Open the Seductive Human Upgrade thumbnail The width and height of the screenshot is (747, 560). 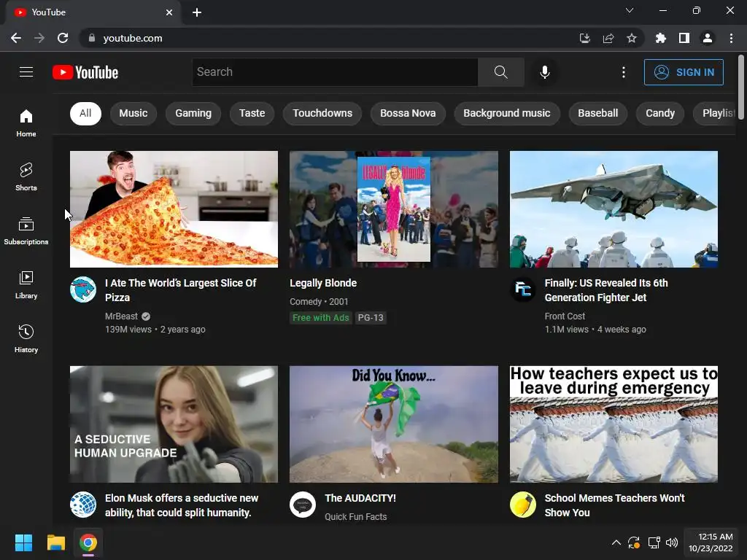(174, 424)
